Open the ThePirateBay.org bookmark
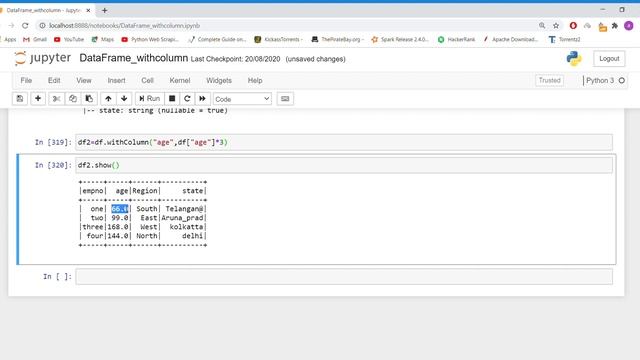Screen dimensions: 640x360 click(x=337, y=40)
